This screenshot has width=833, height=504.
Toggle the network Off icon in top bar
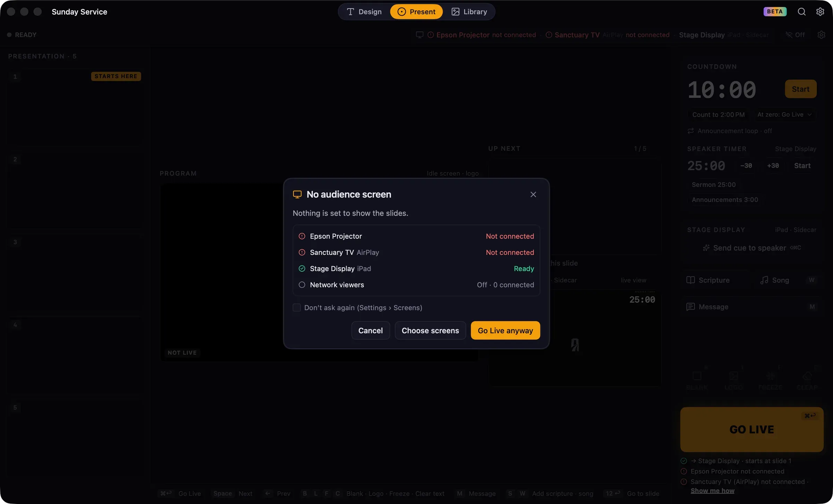789,35
